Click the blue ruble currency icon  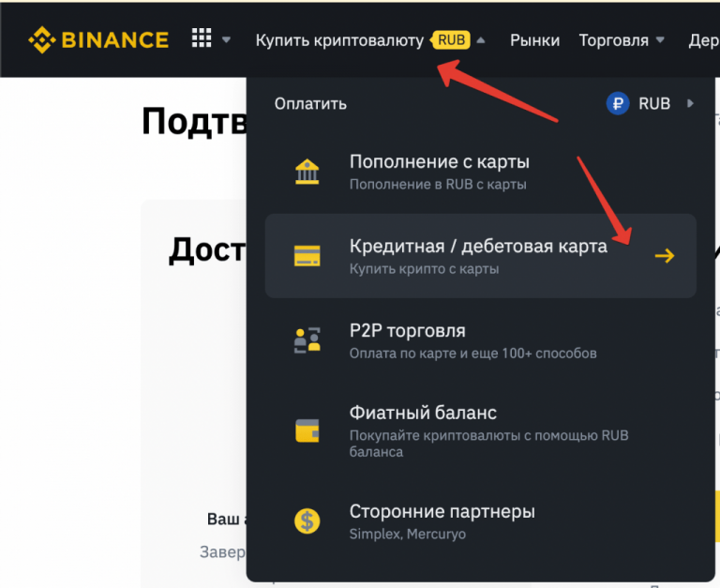(617, 103)
